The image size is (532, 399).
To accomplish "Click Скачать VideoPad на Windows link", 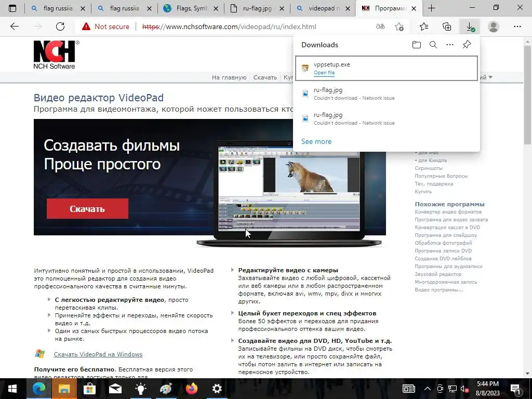I will pyautogui.click(x=98, y=354).
